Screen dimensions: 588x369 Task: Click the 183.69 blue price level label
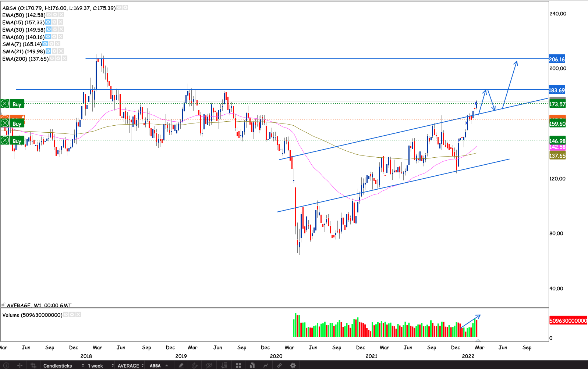click(x=557, y=90)
